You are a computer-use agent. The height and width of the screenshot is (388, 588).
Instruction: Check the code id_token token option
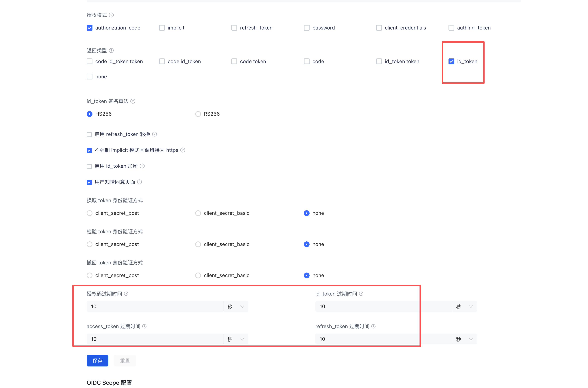(90, 61)
